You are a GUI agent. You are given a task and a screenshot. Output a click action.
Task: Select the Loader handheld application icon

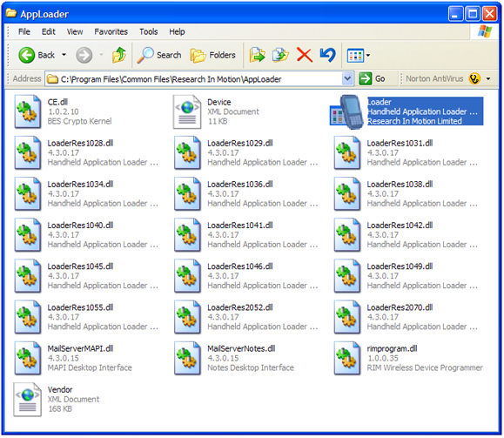pyautogui.click(x=346, y=111)
